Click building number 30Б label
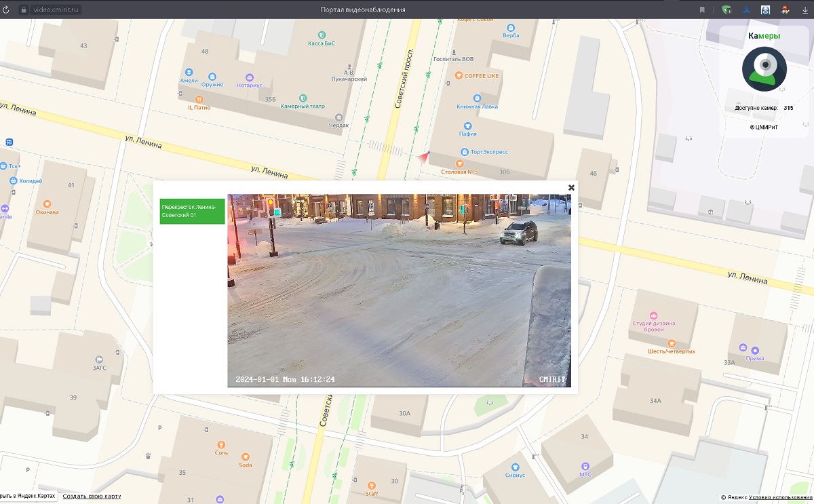This screenshot has width=814, height=504. pos(504,172)
